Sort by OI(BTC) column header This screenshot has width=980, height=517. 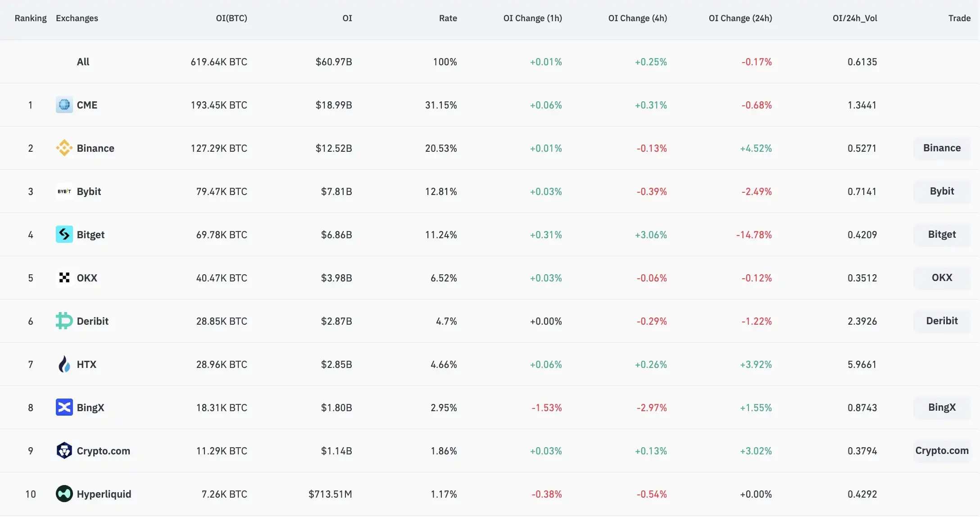(x=231, y=18)
